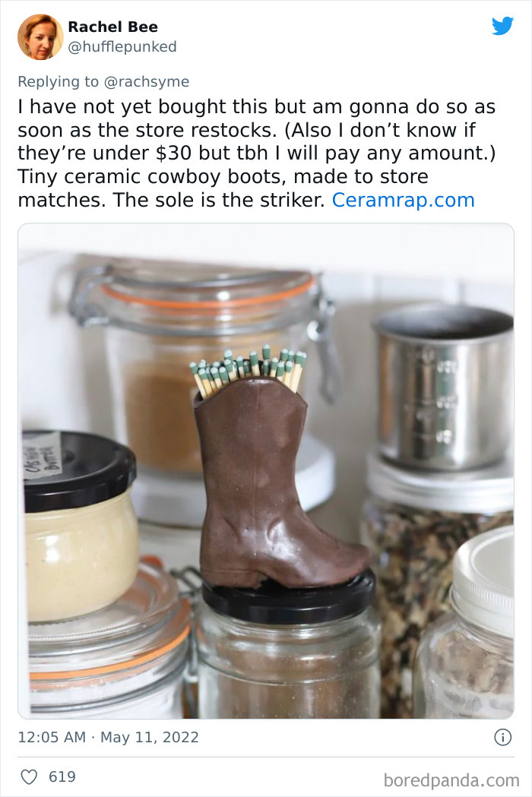The height and width of the screenshot is (797, 532).
Task: Click the black-lidded cream jar in photo
Action: 80,526
